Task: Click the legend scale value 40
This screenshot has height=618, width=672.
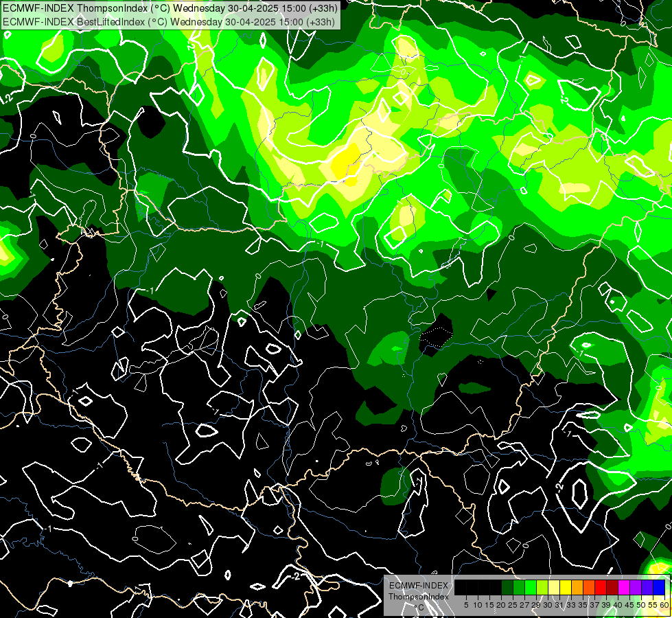Action: pyautogui.click(x=618, y=605)
